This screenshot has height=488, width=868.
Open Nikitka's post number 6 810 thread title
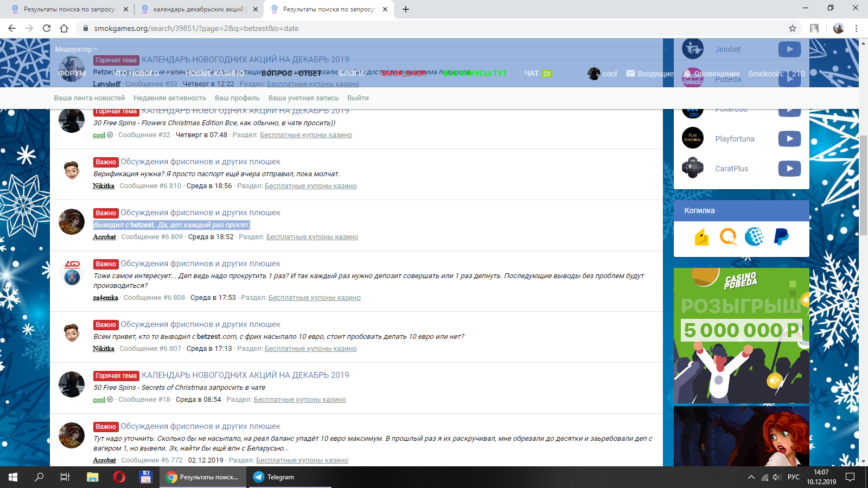201,162
